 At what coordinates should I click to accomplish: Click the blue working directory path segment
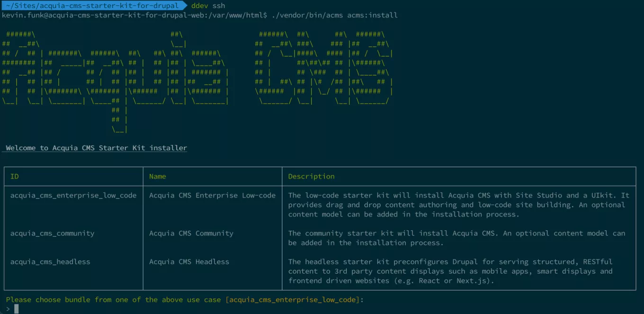point(92,6)
